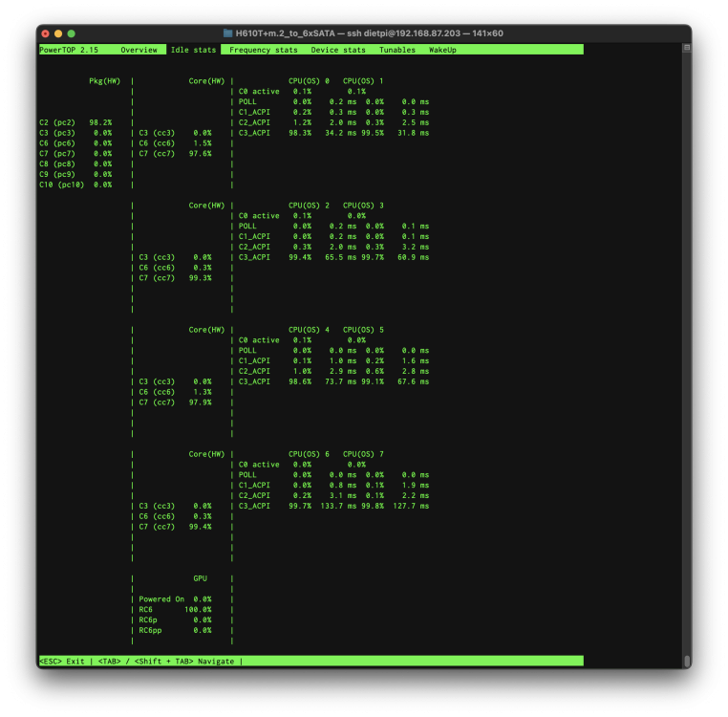728x717 pixels.
Task: Go to the Tunables tab
Action: point(397,50)
